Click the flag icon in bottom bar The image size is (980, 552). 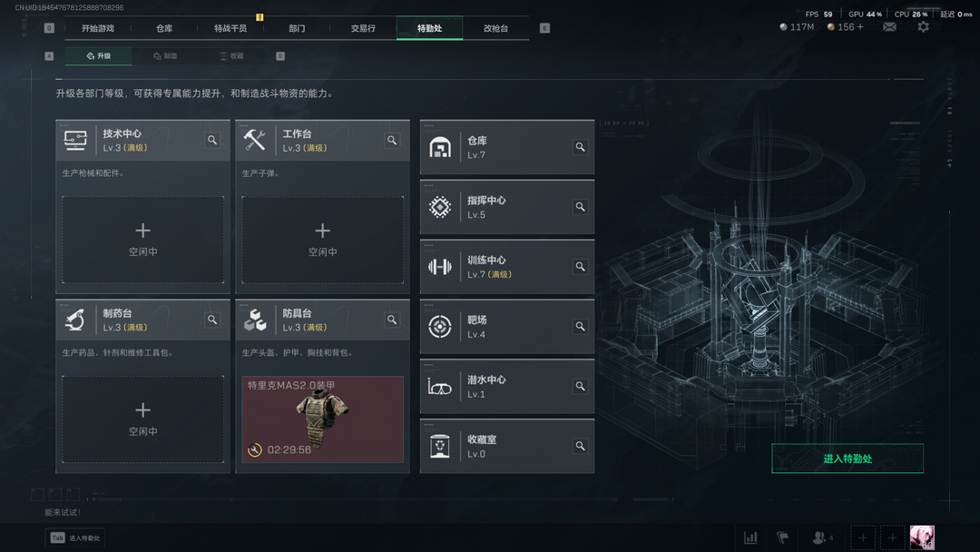[782, 537]
